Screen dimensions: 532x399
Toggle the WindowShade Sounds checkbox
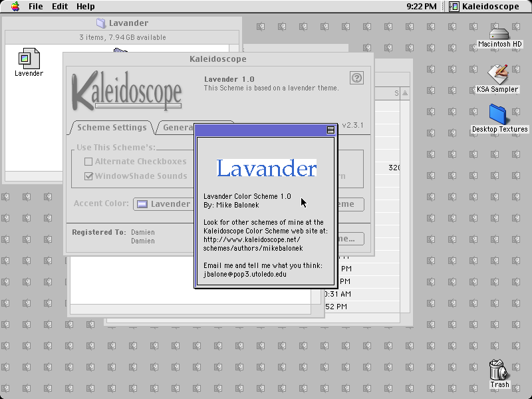point(88,176)
